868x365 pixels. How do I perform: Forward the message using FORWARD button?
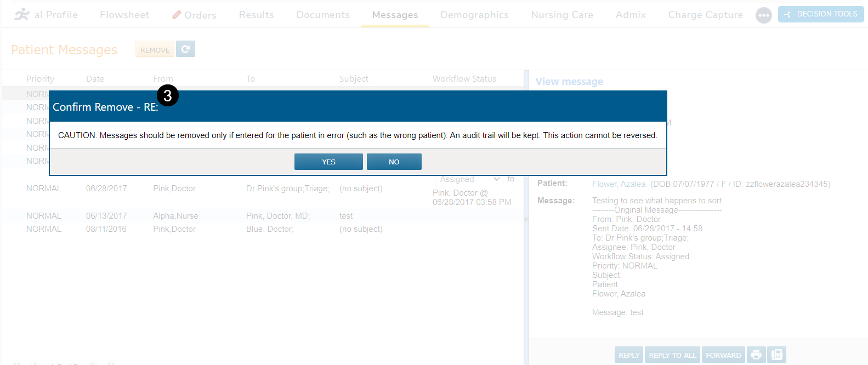pos(723,355)
